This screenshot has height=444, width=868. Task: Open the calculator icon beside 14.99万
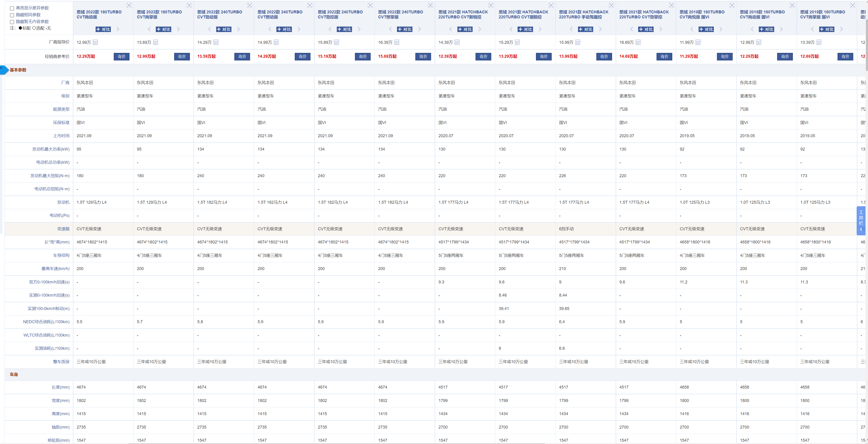point(276,42)
